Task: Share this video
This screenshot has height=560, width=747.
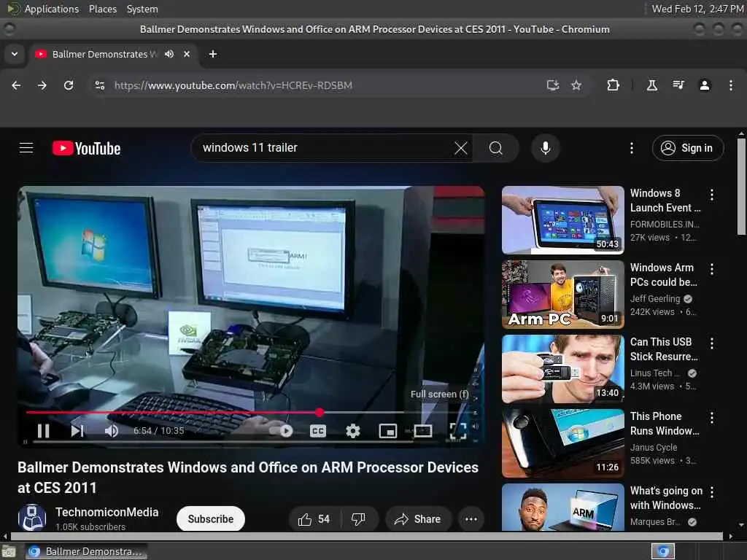Action: tap(418, 518)
